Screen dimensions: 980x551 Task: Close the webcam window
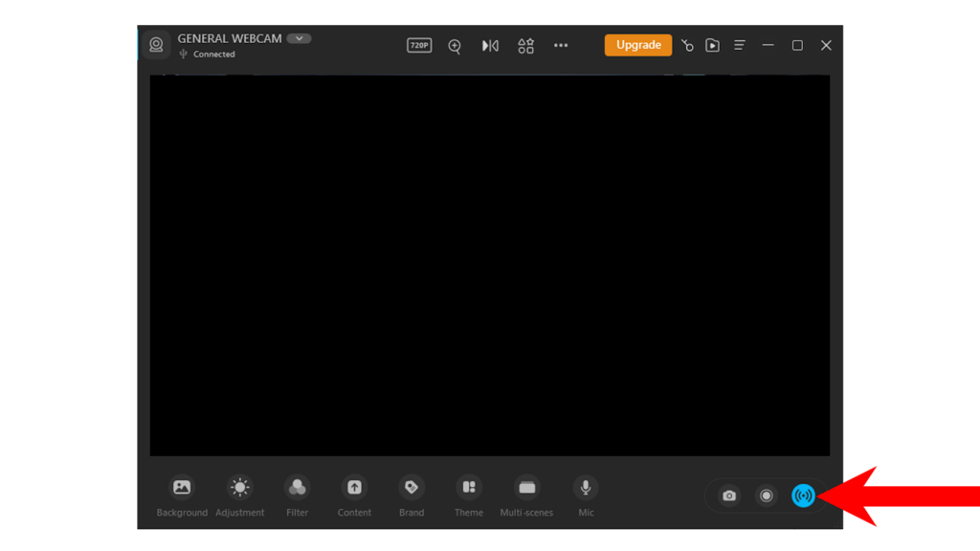[x=826, y=46]
